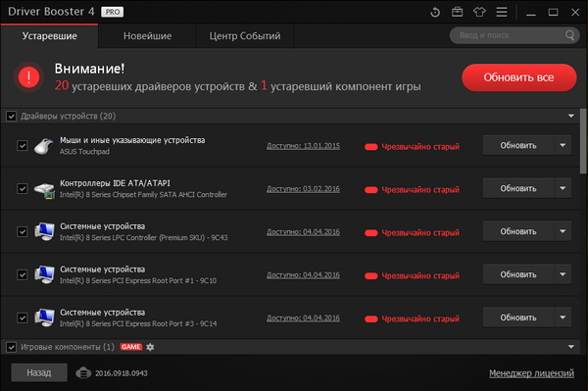Open the Доступно: 13.01.2015 link
This screenshot has width=588, height=391.
click(304, 146)
